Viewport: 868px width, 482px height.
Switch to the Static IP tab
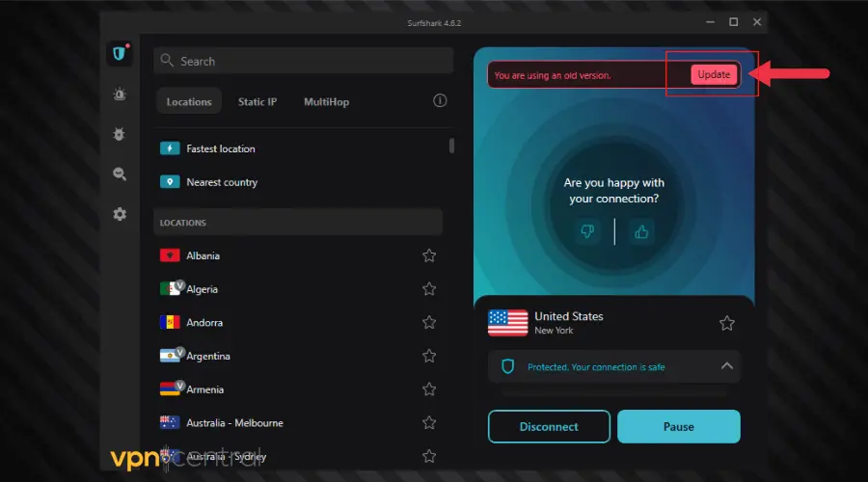(258, 101)
